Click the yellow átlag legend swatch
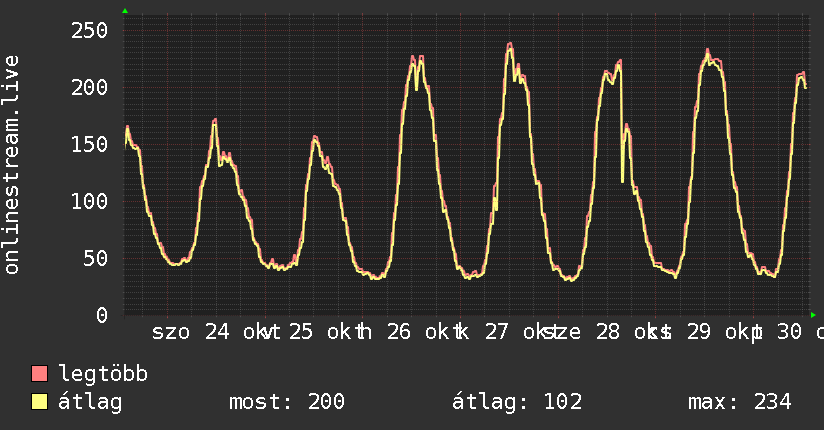 tap(39, 402)
